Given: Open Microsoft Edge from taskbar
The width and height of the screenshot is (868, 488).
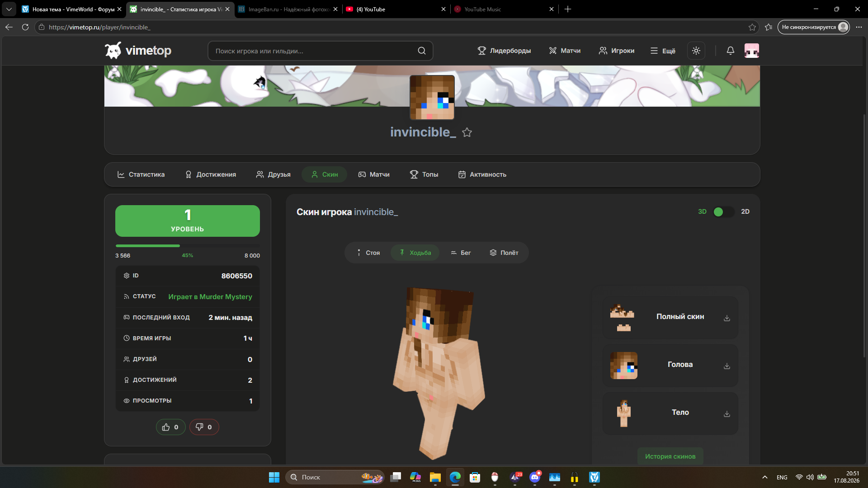Looking at the screenshot, I should 455,477.
